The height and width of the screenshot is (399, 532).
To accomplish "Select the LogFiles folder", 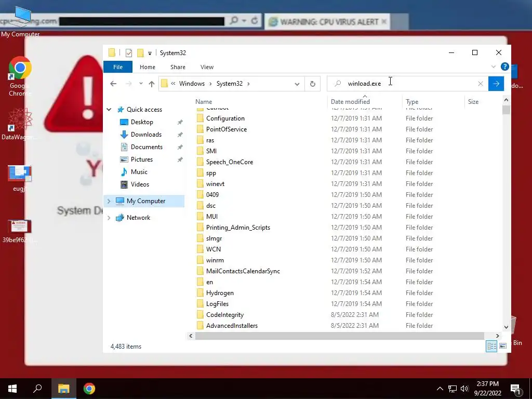I will point(217,303).
